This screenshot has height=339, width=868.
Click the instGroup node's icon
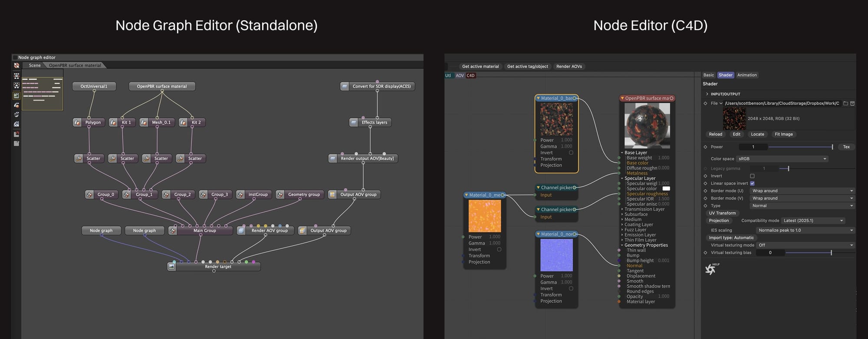point(240,194)
